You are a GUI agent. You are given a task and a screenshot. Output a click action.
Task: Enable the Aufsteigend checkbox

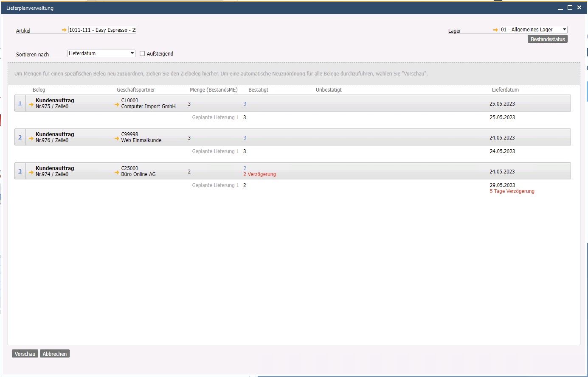point(142,54)
